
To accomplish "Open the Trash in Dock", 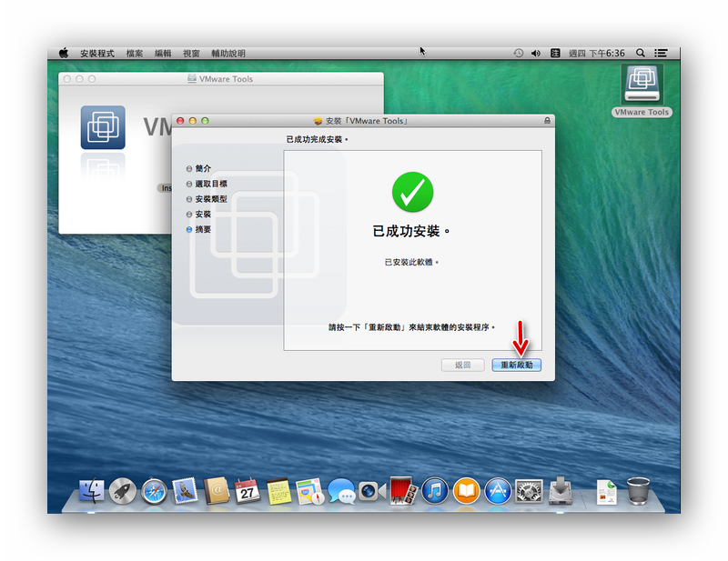I will coord(639,491).
